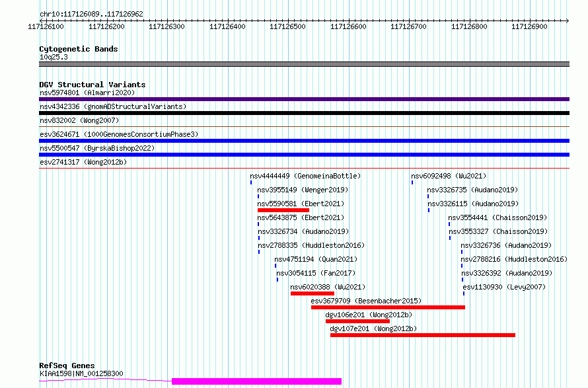Screen dimensions: 588x388
Task: Click nsv4751194 (Quan2021) variant label
Action: 316,259
